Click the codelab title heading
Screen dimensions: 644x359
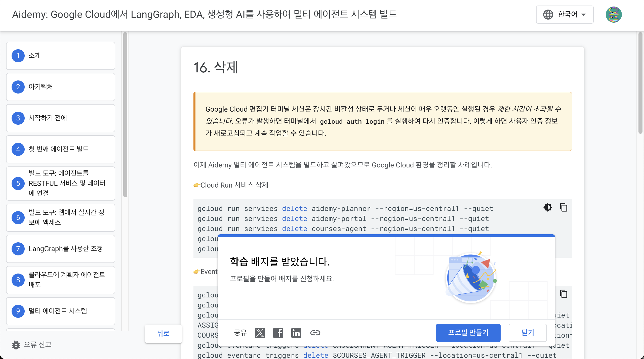[x=205, y=14]
